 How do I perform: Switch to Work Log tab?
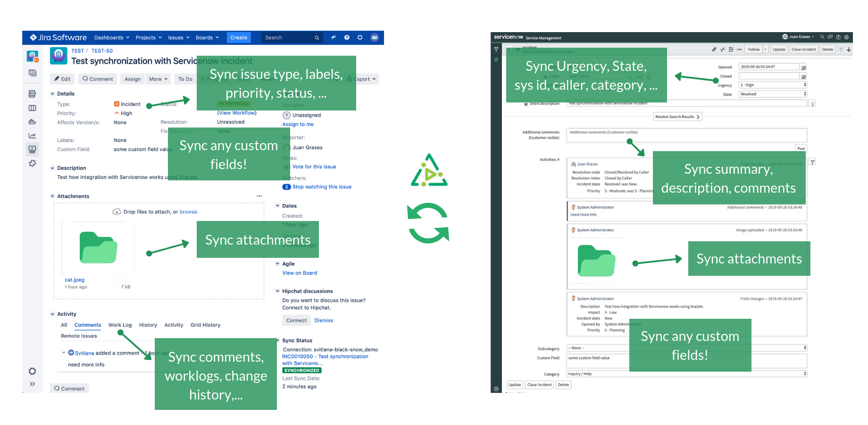[120, 325]
